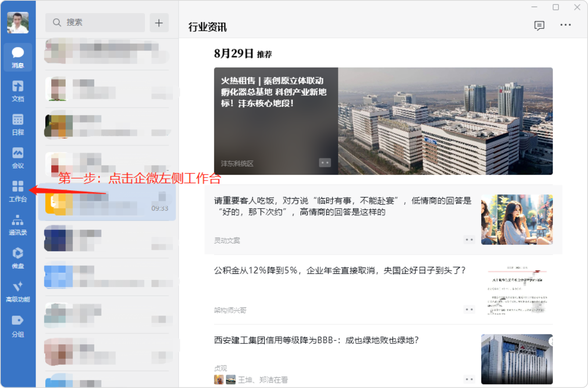Click the 工作台 (Workbench) sidebar icon
The width and height of the screenshot is (588, 388).
coord(18,191)
